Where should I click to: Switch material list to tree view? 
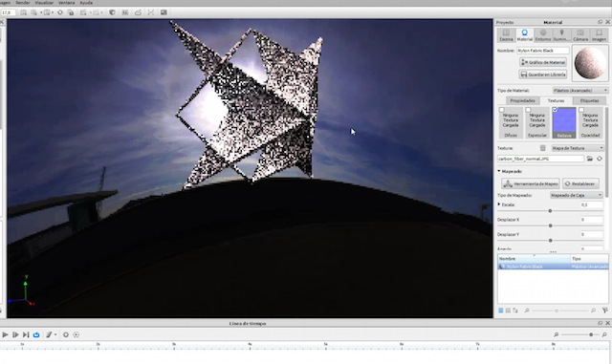(515, 310)
